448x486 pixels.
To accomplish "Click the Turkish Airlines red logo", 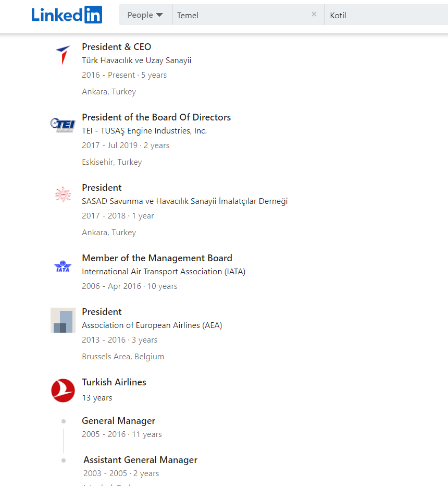I will (x=63, y=390).
